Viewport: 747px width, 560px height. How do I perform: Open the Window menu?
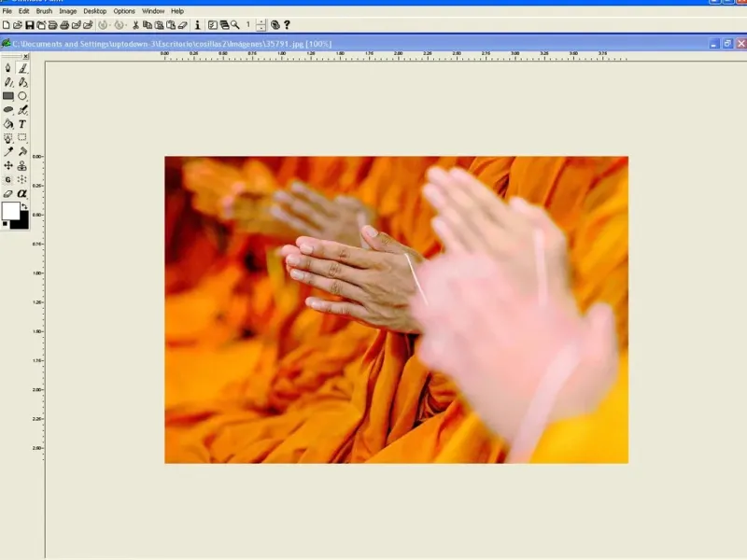(153, 11)
